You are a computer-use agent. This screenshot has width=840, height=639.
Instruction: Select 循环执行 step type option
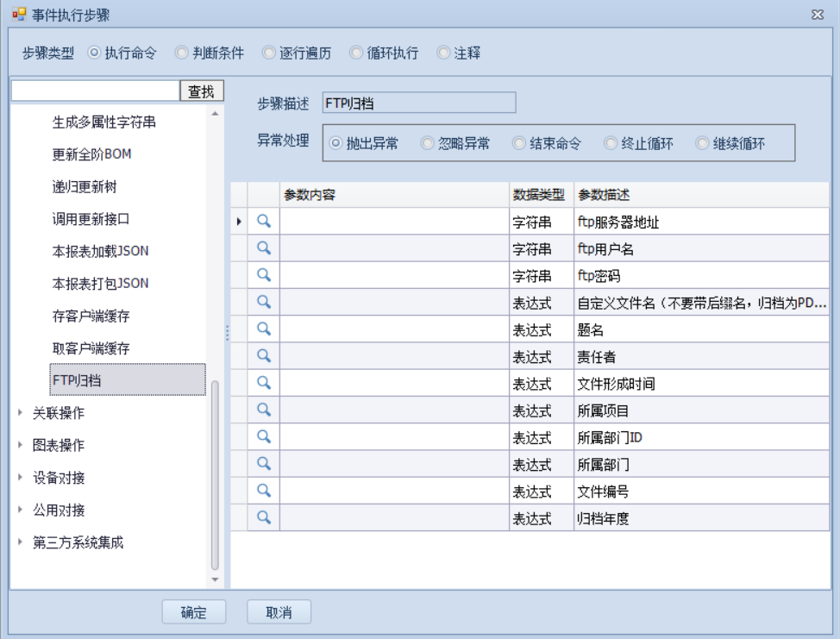pyautogui.click(x=356, y=53)
